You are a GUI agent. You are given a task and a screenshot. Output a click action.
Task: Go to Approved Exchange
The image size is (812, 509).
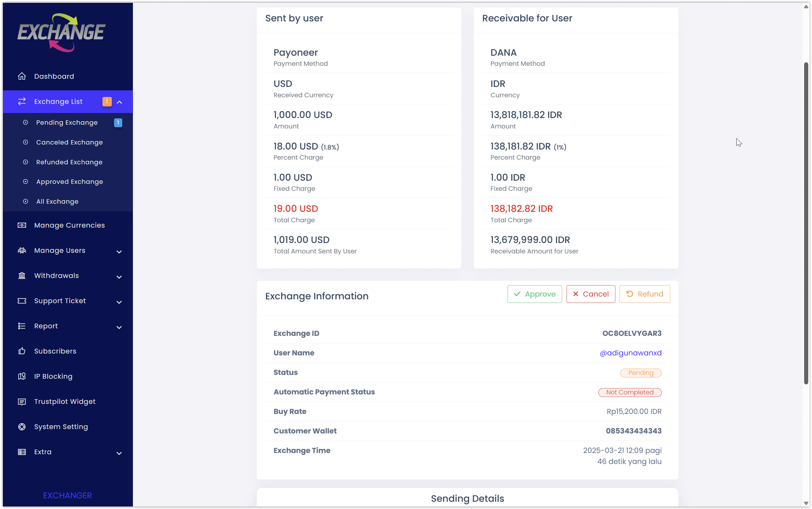[x=69, y=182]
